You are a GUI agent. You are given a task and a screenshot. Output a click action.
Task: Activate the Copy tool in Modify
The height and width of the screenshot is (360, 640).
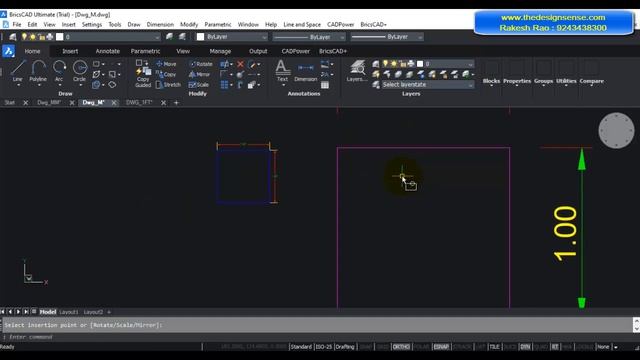(x=166, y=74)
